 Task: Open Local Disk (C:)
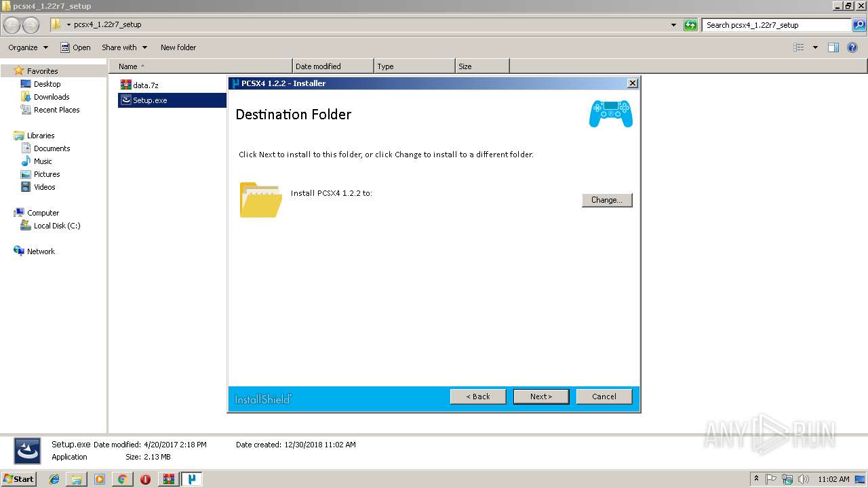(x=57, y=226)
